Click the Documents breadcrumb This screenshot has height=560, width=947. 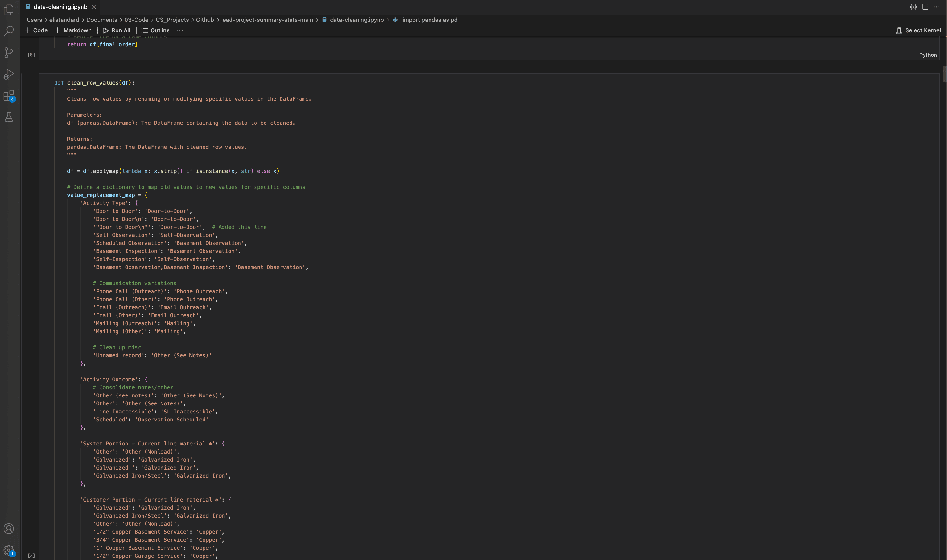point(101,20)
